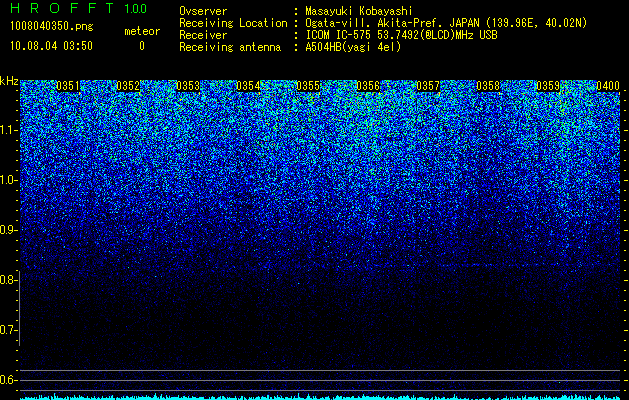
Task: Click the 0355 time marker
Action: point(308,86)
